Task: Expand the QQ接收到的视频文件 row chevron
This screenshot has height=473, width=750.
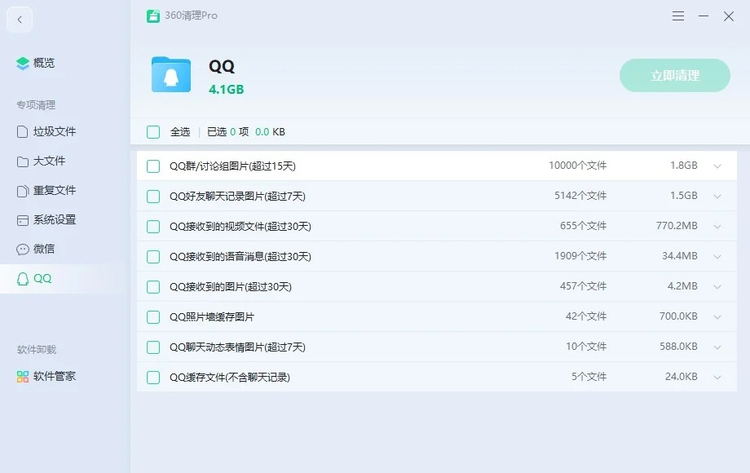Action: point(717,227)
